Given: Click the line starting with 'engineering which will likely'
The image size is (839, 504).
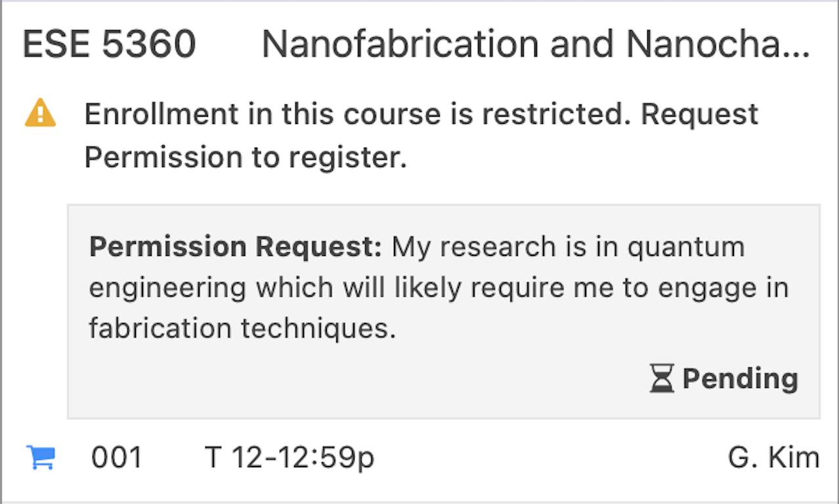Looking at the screenshot, I should tap(439, 289).
